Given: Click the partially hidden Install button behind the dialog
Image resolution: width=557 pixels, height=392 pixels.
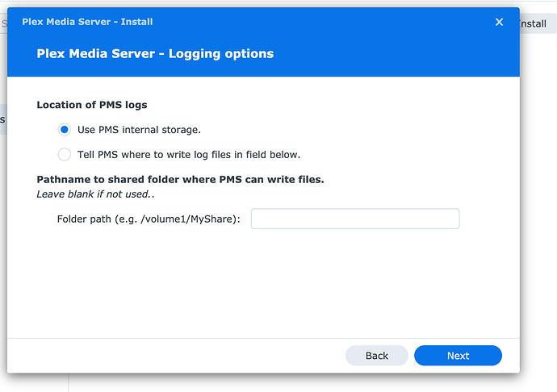Looking at the screenshot, I should [536, 24].
